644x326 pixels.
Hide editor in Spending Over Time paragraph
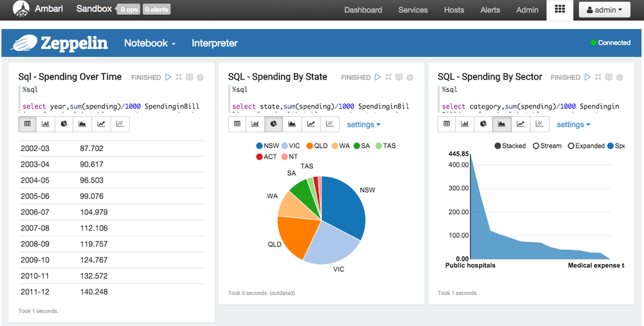click(x=179, y=77)
